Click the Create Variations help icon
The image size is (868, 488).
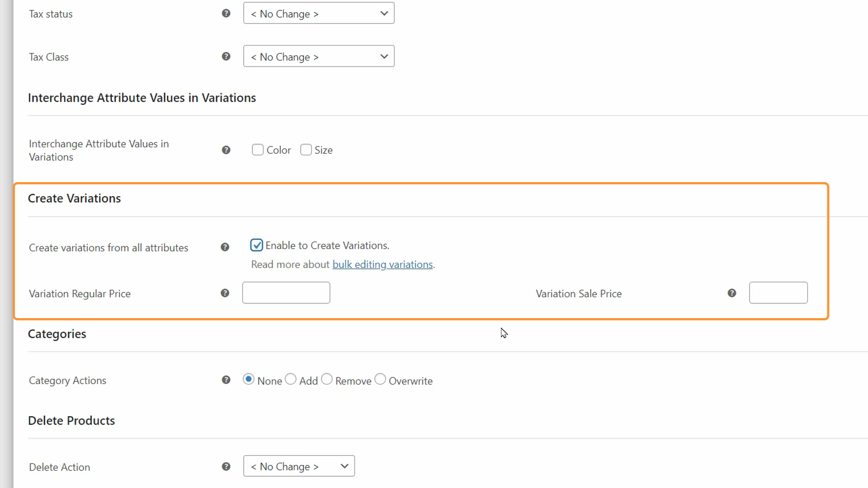click(x=225, y=247)
